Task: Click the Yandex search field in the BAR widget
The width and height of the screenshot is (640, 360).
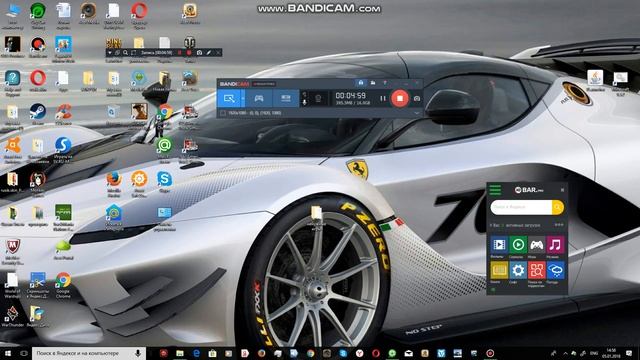Action: click(521, 207)
